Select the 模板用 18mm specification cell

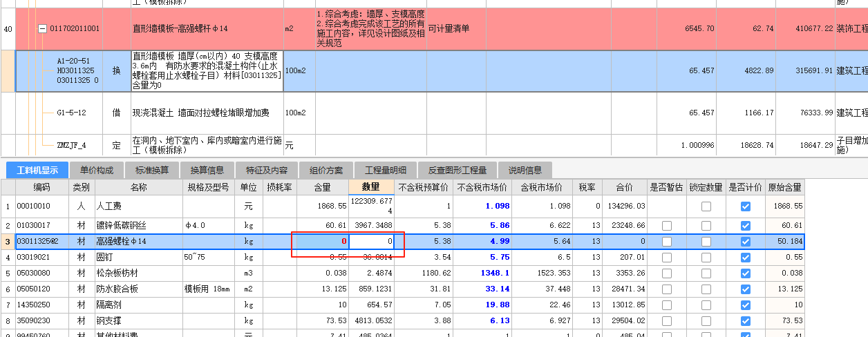[x=209, y=289]
